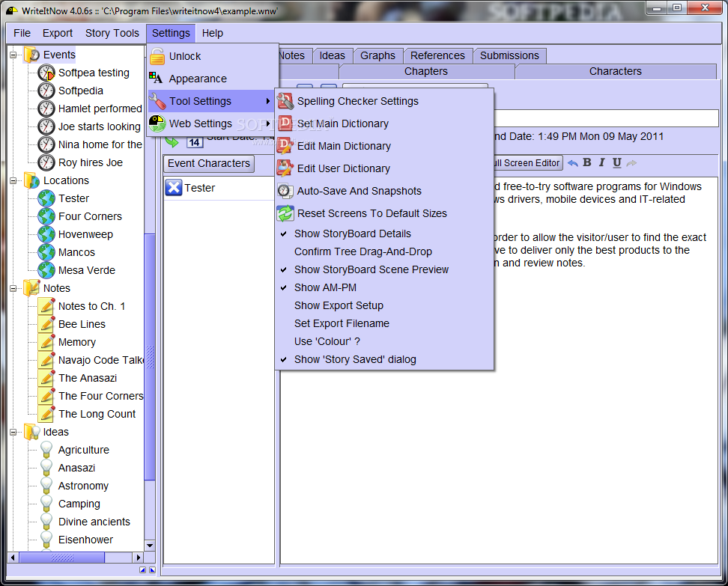Click the Edit User Dictionary icon
The image size is (728, 586).
pos(285,168)
